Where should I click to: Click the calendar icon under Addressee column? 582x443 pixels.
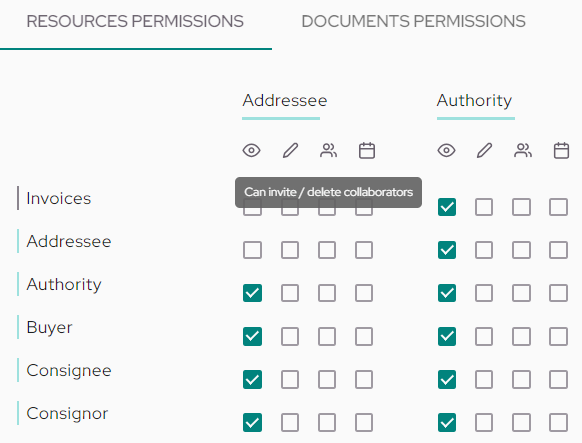(x=367, y=151)
